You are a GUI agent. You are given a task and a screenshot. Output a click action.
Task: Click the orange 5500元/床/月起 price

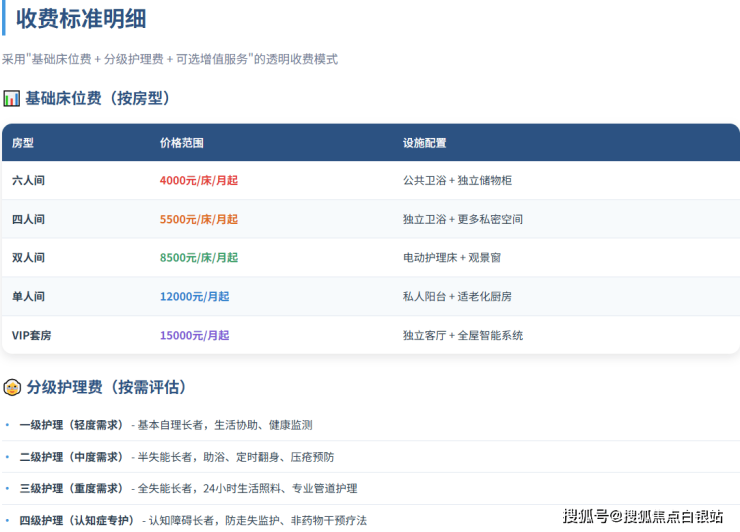pos(198,219)
